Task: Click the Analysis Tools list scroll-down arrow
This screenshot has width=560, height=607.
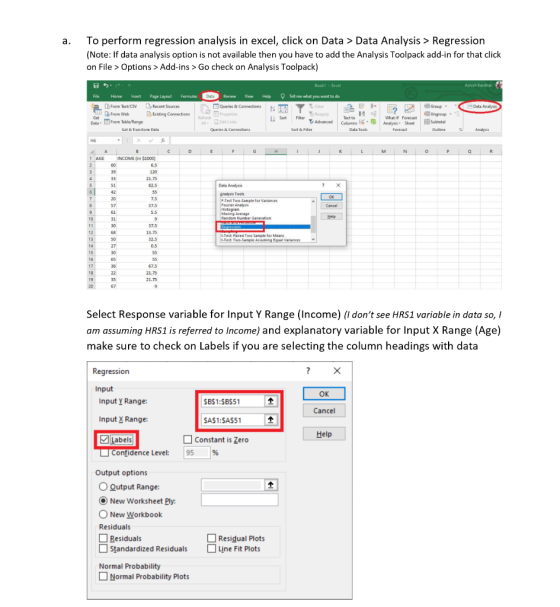Action: click(313, 239)
